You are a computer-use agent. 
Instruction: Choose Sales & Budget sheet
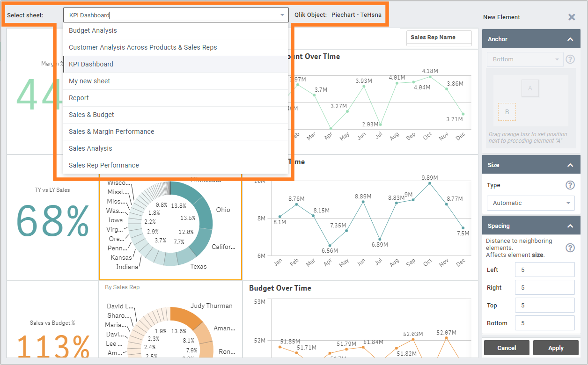[176, 115]
